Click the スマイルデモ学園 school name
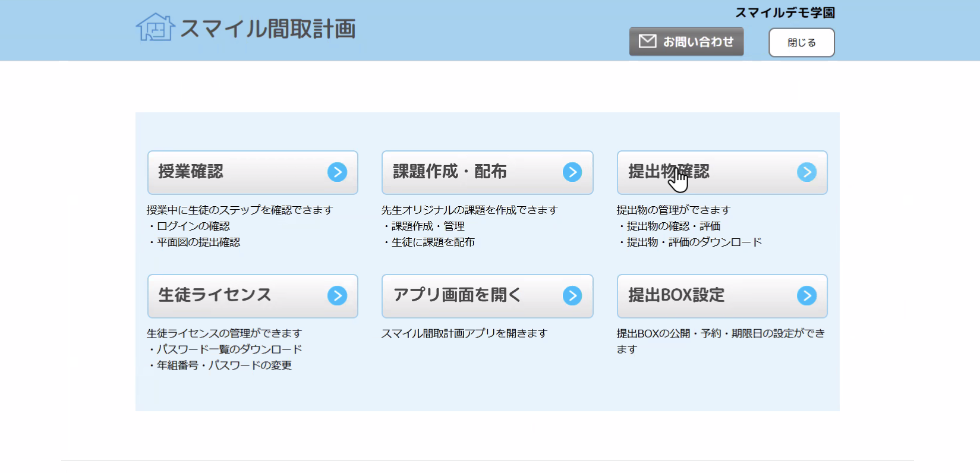980x473 pixels. point(784,13)
